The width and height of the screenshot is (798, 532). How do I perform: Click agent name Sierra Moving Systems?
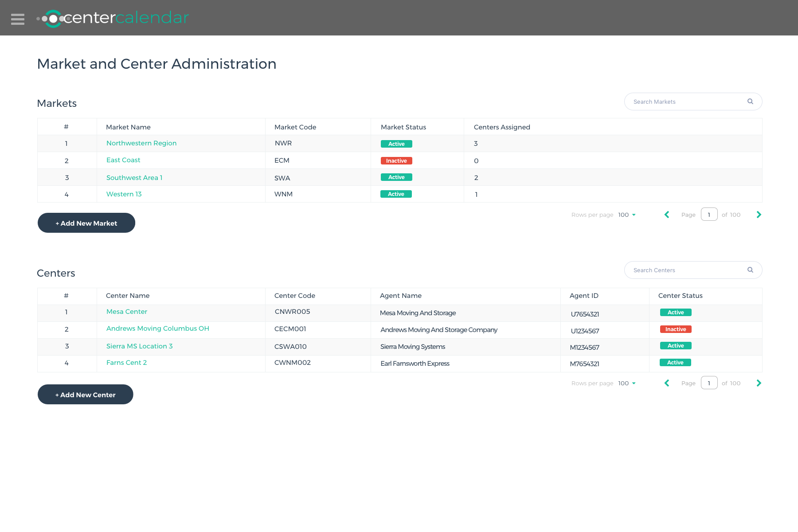tap(413, 347)
